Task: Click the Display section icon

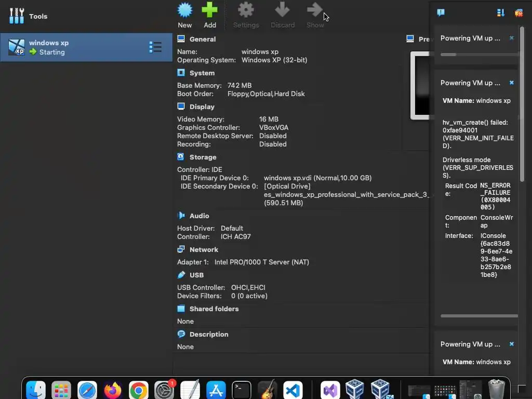Action: (181, 107)
